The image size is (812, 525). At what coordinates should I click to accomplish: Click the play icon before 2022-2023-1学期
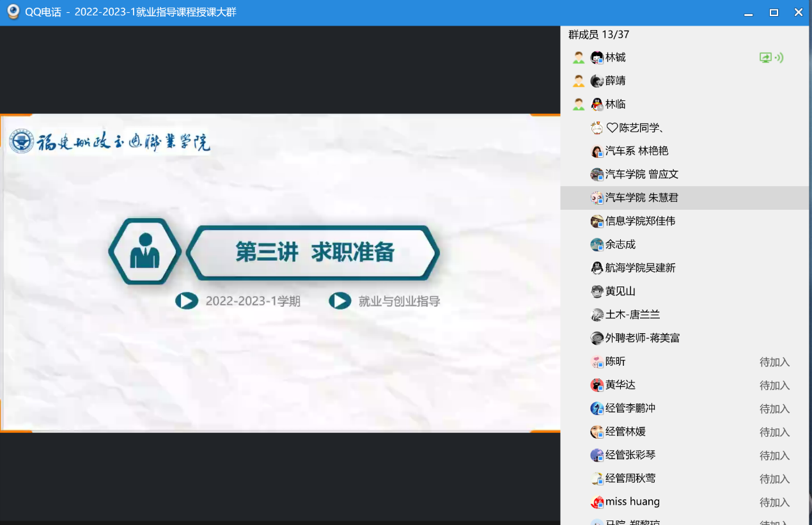pyautogui.click(x=187, y=301)
